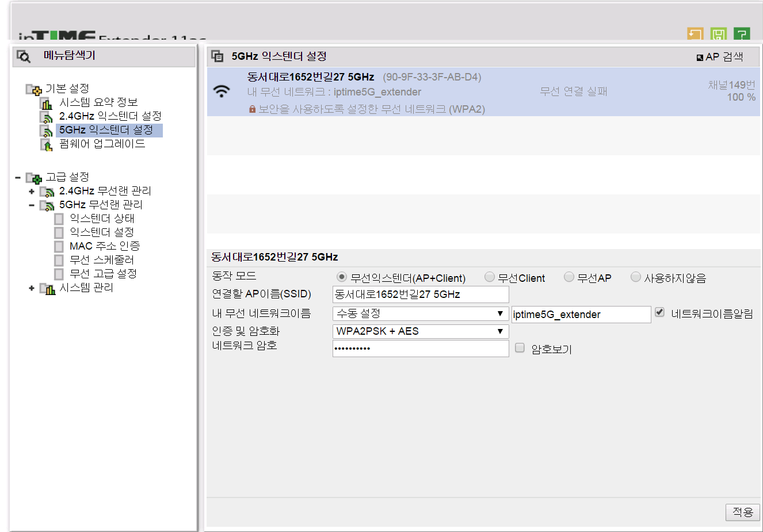Screen dimensions: 763x532
Task: Click the green save icon in header
Action: (x=718, y=34)
